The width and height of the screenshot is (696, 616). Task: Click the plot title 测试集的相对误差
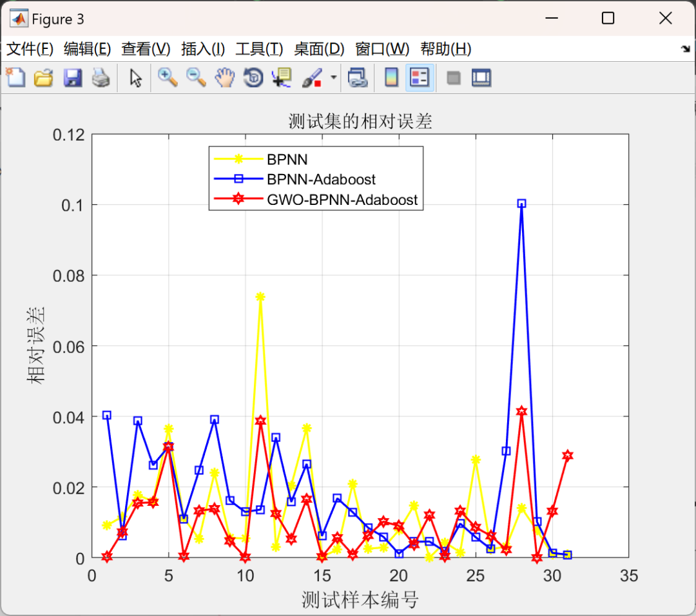(x=360, y=121)
